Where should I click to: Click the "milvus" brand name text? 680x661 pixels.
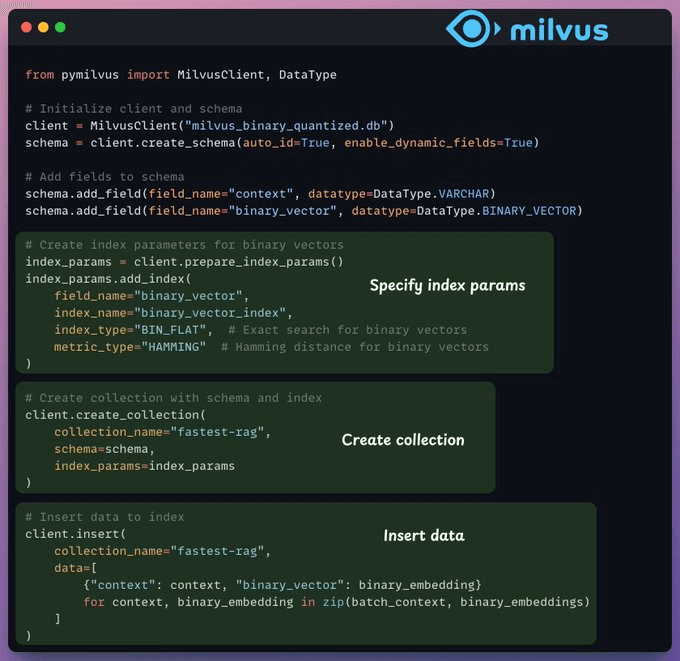point(558,31)
